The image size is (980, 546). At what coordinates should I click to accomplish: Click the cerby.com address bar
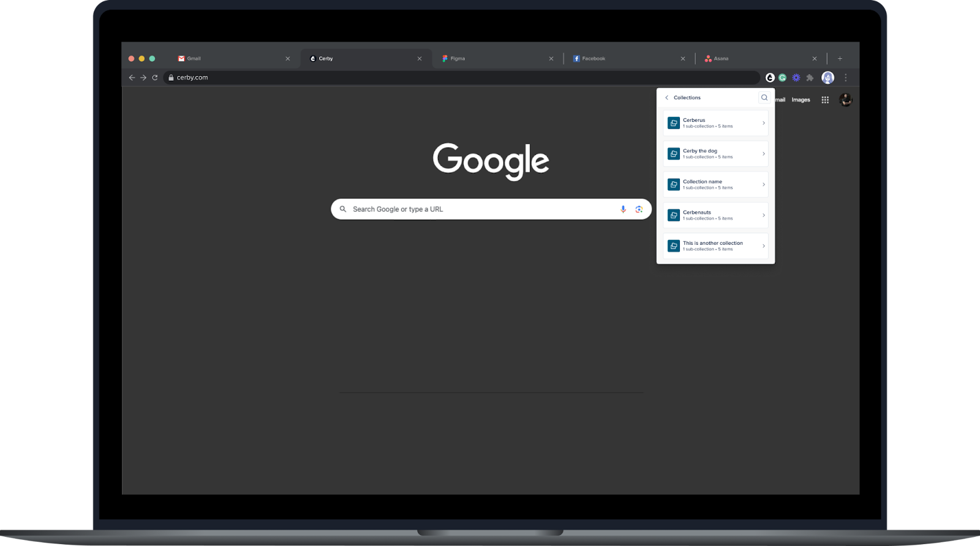click(x=461, y=78)
